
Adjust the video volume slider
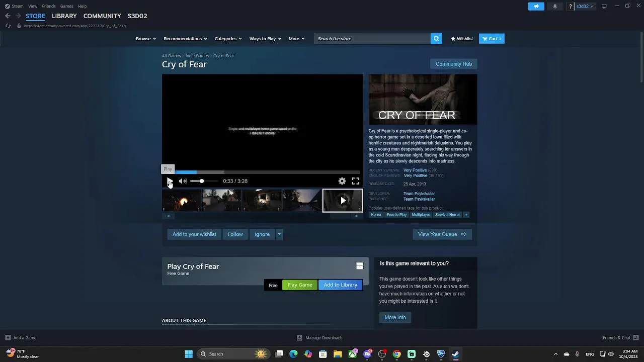click(204, 181)
